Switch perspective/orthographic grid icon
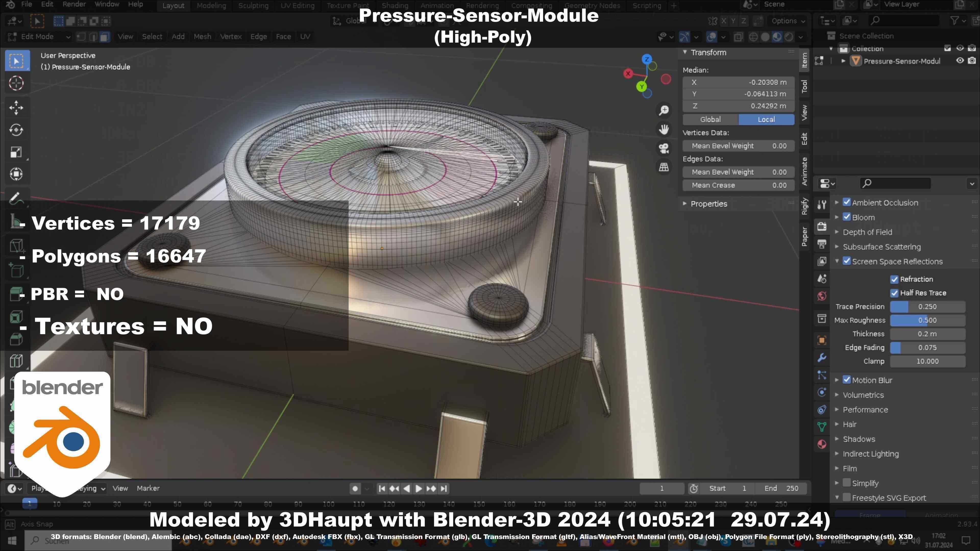 [664, 167]
